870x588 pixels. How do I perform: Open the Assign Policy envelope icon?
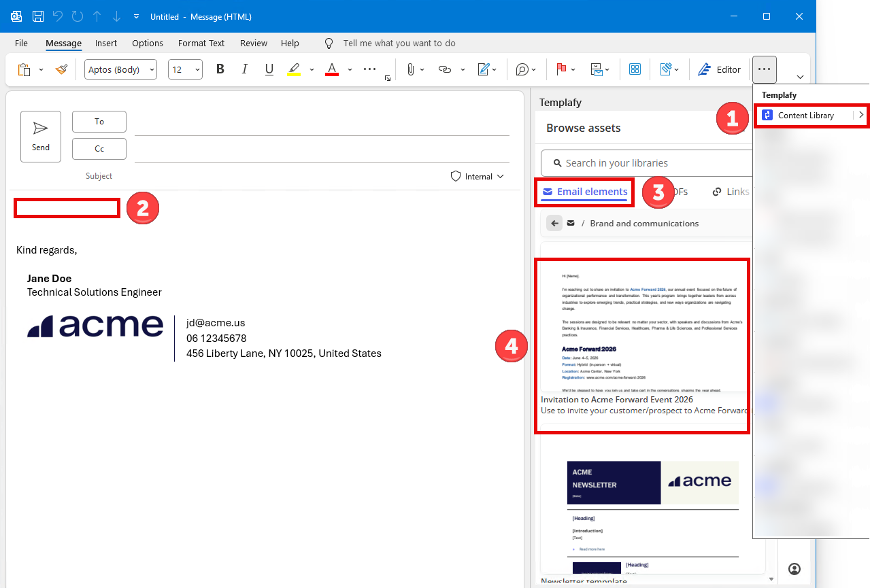597,69
